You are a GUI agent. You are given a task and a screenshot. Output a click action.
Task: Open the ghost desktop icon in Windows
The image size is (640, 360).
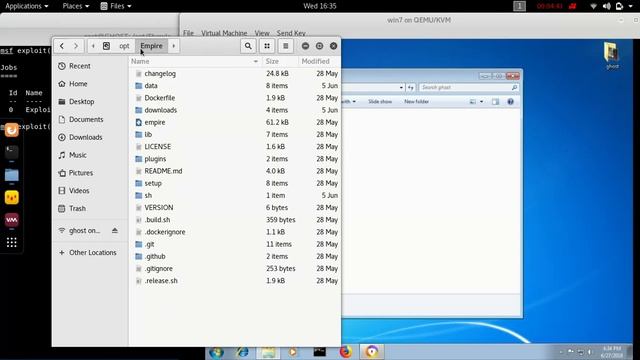click(x=611, y=55)
